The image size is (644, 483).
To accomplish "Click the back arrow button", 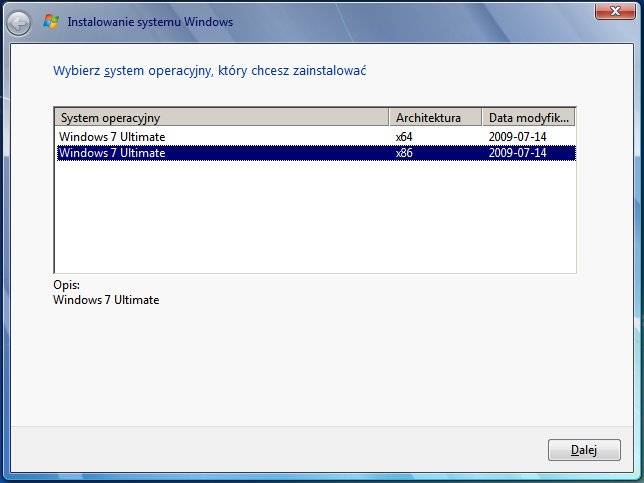I will (18, 23).
